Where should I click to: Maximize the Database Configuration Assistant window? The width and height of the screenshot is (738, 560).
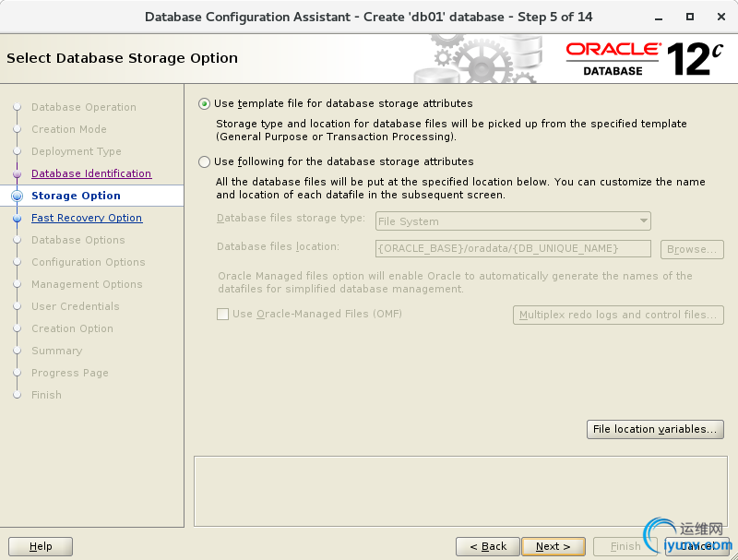689,17
